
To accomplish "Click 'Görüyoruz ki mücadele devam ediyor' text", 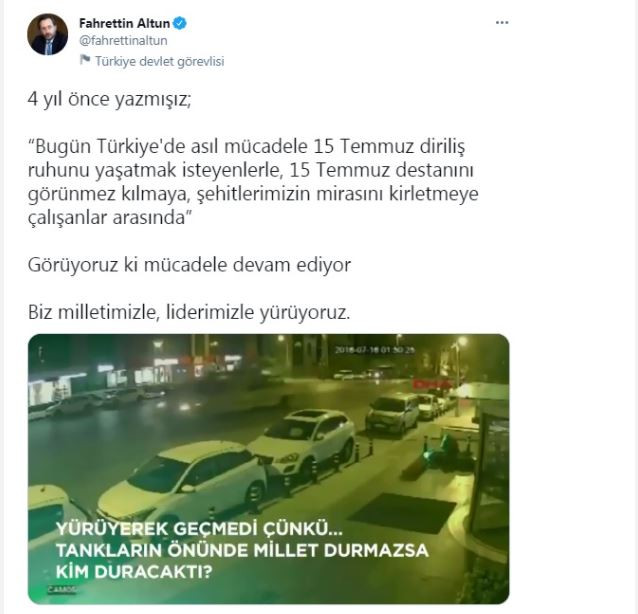I will point(189,265).
